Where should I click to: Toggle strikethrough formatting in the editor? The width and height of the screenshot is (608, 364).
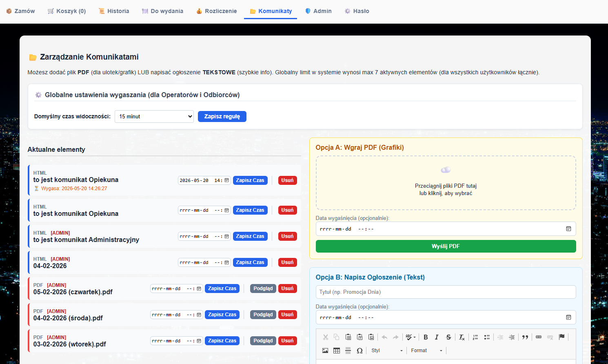pos(448,337)
